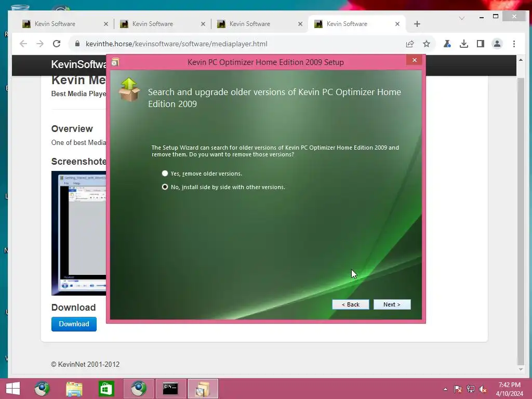
Task: Close the second Kevin Software tab
Action: pyautogui.click(x=203, y=24)
